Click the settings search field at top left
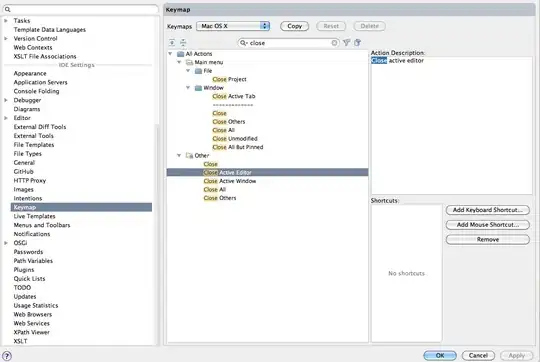Screen dimensions: 540x362 pyautogui.click(x=80, y=9)
